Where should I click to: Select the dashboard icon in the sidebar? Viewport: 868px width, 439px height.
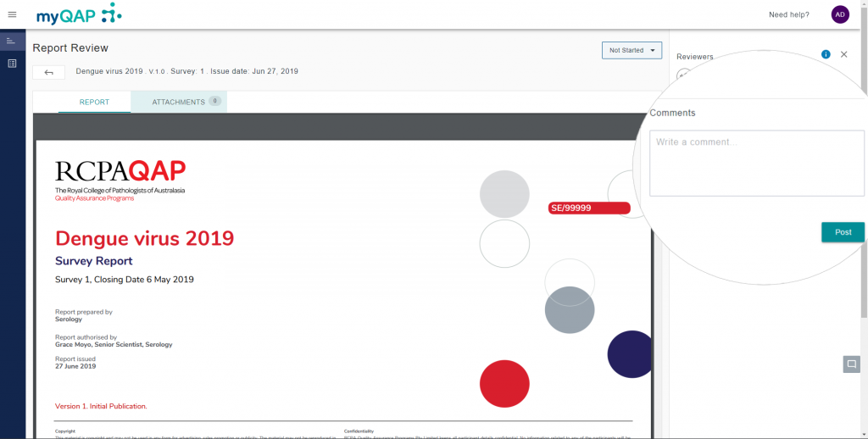tap(12, 41)
